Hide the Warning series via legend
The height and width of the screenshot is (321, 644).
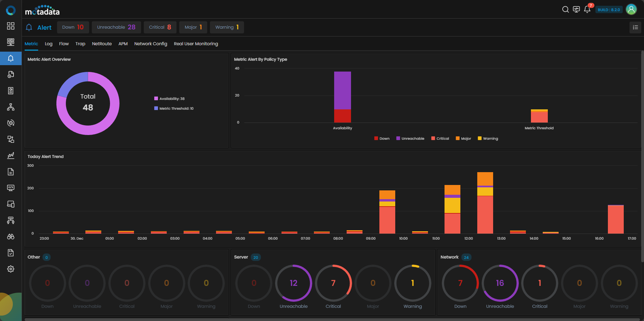[488, 138]
